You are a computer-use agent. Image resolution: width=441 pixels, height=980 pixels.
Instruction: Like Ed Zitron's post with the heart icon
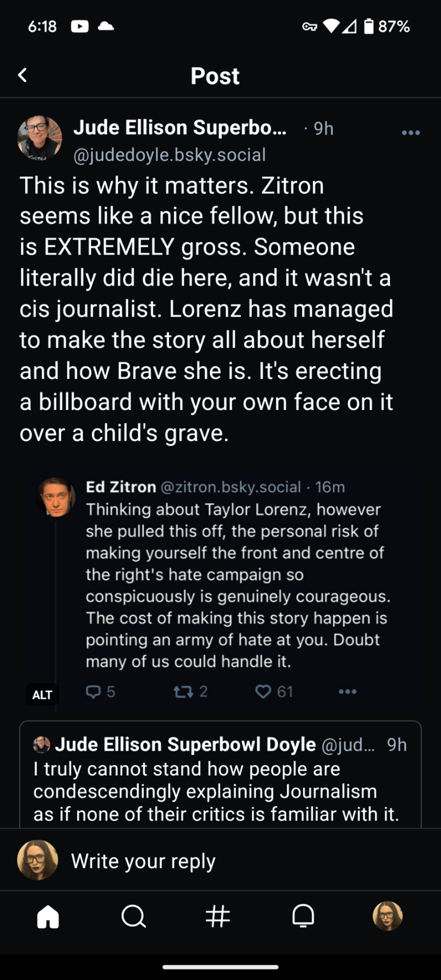click(263, 691)
